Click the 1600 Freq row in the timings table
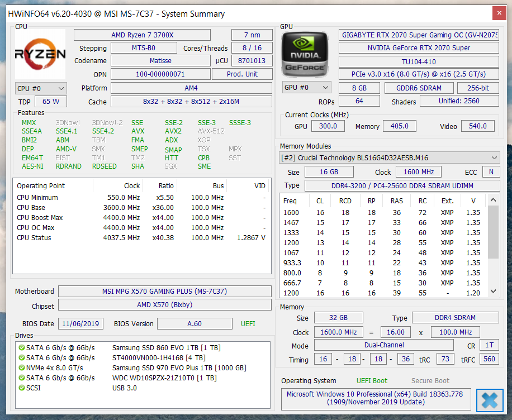The width and height of the screenshot is (512, 420). pos(383,213)
